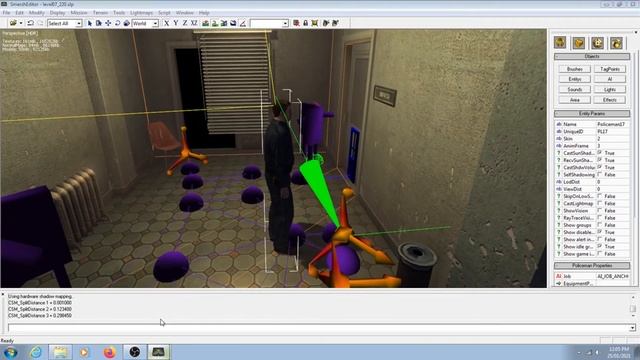The image size is (640, 360).
Task: Collapse the Entity Params rollout header
Action: pos(592,113)
